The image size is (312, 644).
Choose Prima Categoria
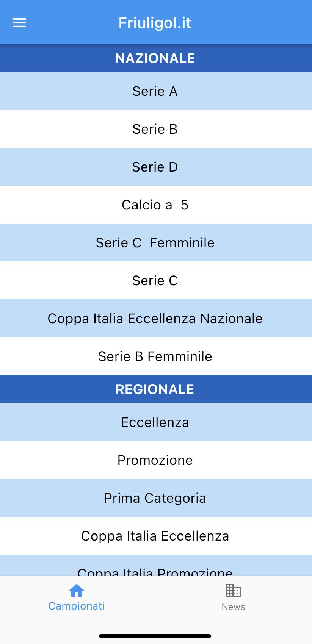coord(156,498)
